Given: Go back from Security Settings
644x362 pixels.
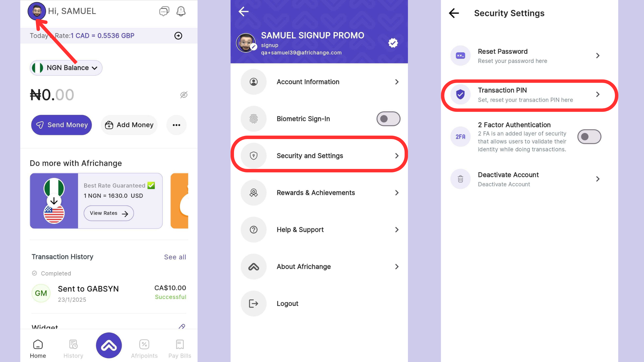Looking at the screenshot, I should pos(454,13).
